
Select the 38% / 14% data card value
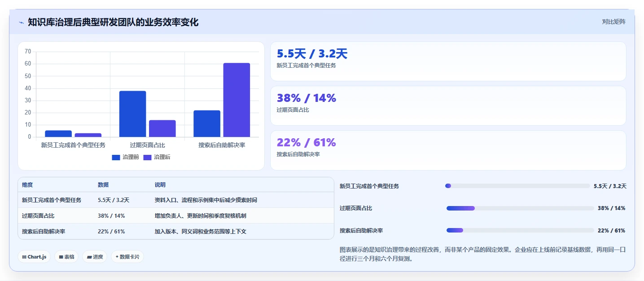pyautogui.click(x=307, y=98)
